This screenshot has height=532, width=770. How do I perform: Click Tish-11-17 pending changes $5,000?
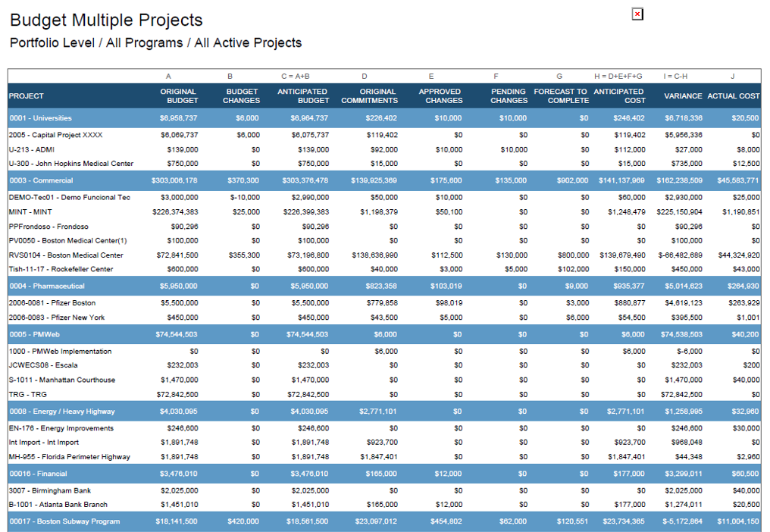point(515,269)
